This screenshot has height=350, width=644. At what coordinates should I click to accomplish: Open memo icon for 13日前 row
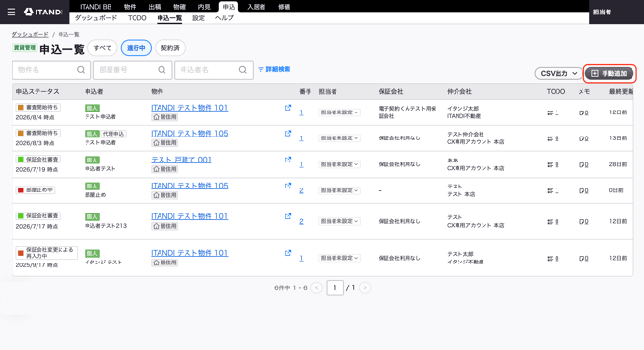(x=583, y=138)
